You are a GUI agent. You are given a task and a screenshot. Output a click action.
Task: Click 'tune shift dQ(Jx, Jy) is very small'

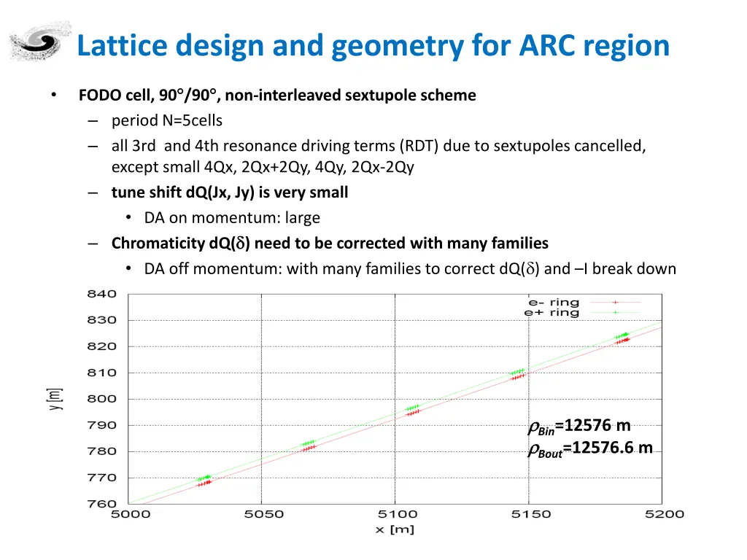click(x=230, y=192)
